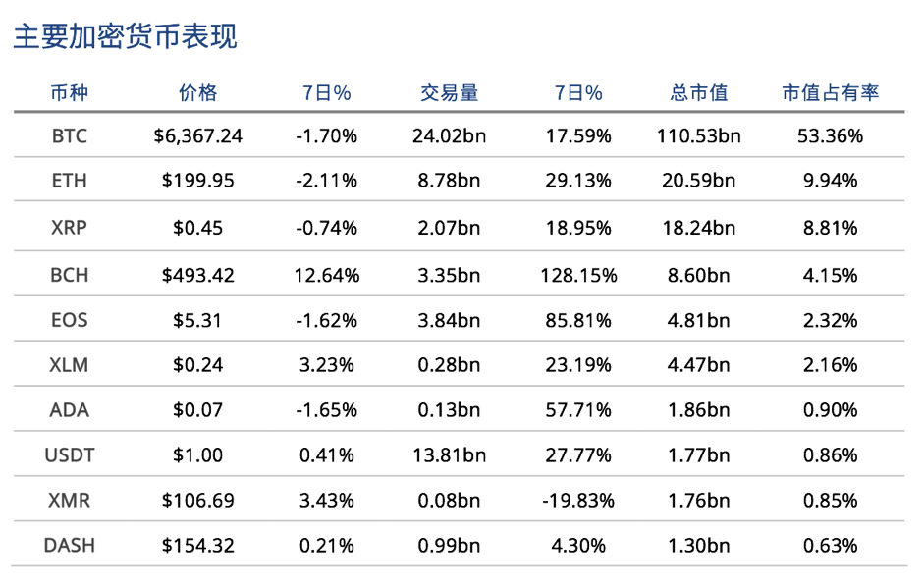The width and height of the screenshot is (923, 588).
Task: Click the BTC row label
Action: pos(70,136)
